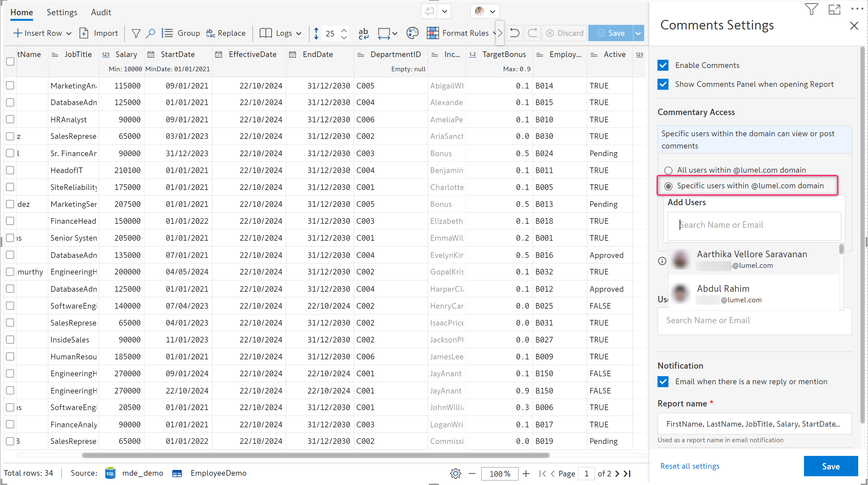Switch to the Settings tab
This screenshot has height=485, width=868.
pos(62,13)
